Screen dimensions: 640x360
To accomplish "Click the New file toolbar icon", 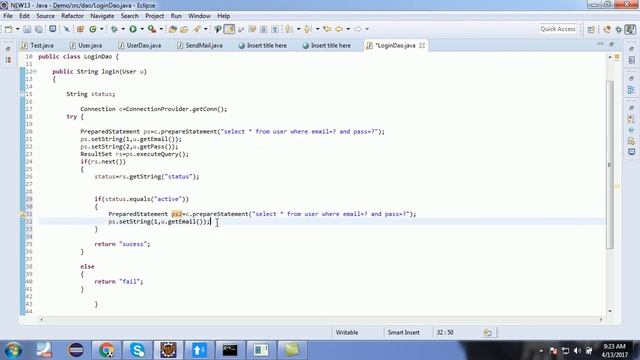I will [x=8, y=29].
